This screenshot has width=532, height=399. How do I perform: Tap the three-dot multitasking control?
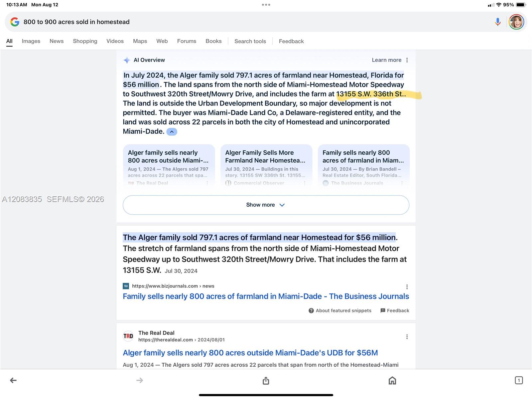pyautogui.click(x=266, y=5)
